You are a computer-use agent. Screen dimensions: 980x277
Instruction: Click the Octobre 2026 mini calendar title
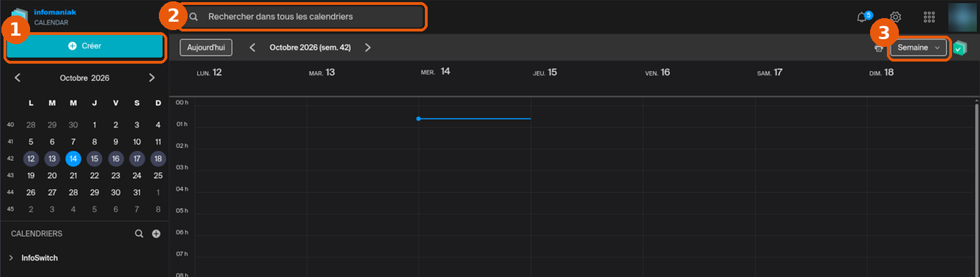(x=85, y=78)
